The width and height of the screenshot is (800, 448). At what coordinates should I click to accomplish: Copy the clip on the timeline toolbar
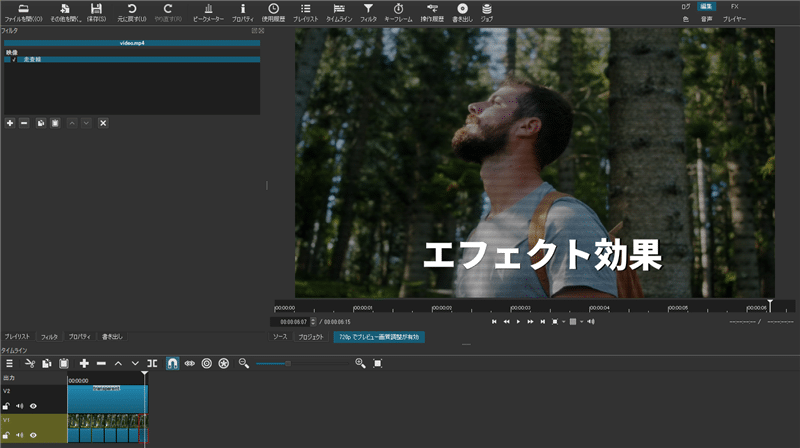click(x=46, y=363)
